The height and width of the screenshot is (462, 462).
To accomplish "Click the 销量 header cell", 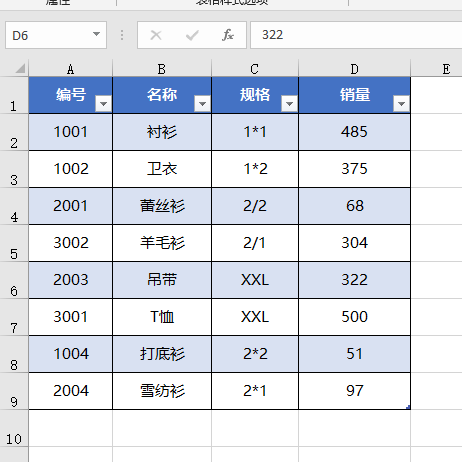I will 355,95.
